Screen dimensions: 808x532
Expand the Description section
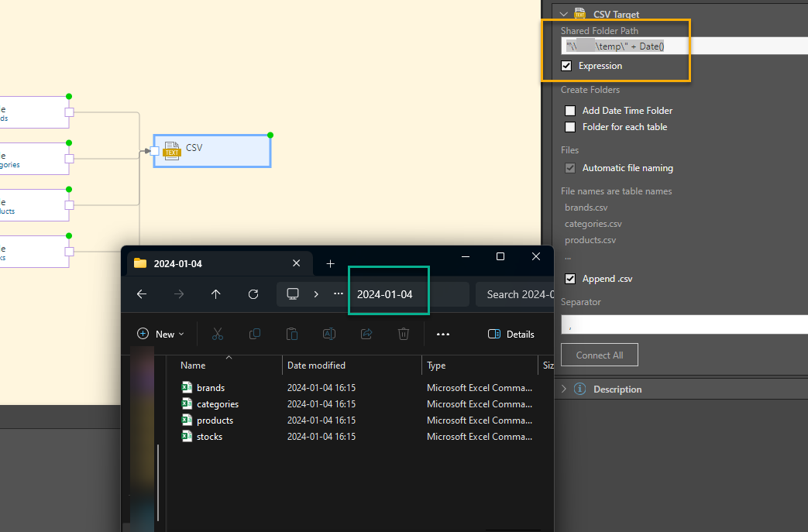(564, 390)
